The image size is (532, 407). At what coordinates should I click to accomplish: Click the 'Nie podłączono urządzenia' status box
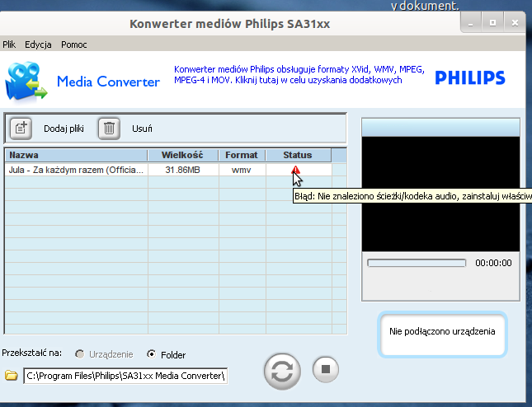click(x=442, y=334)
